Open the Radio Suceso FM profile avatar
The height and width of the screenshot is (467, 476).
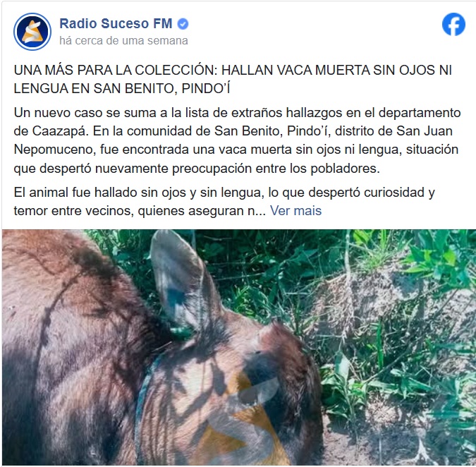point(32,32)
